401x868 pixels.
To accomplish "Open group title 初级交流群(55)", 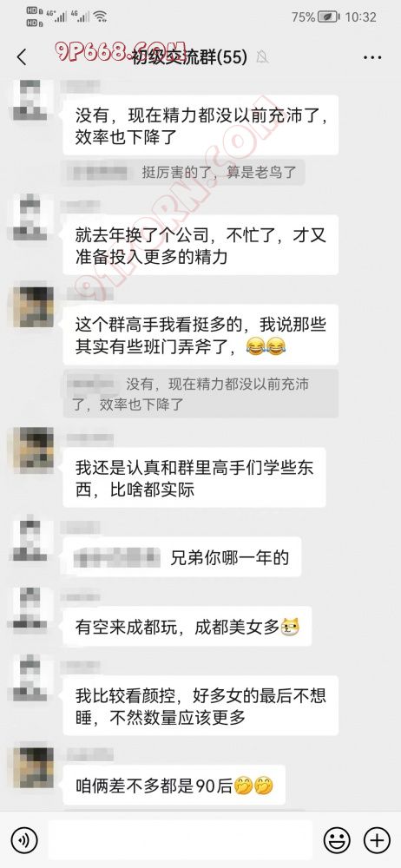I will coord(190,56).
